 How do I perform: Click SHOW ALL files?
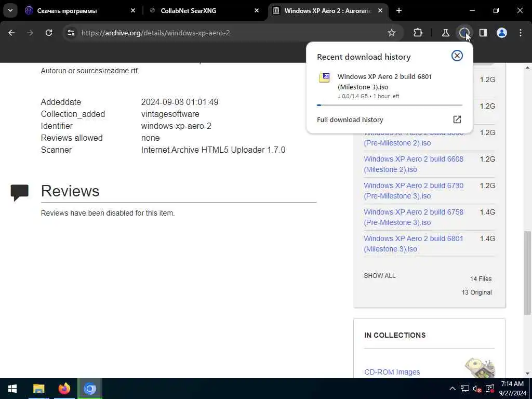tap(379, 276)
